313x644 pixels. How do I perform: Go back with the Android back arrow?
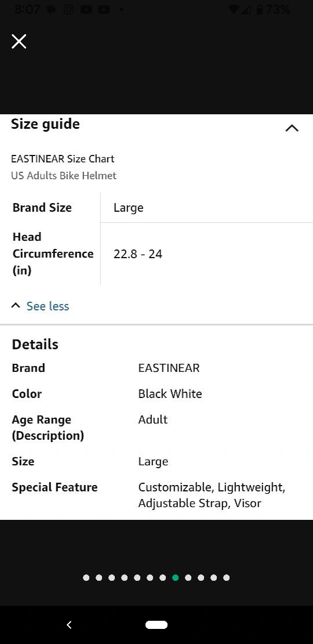[69, 625]
